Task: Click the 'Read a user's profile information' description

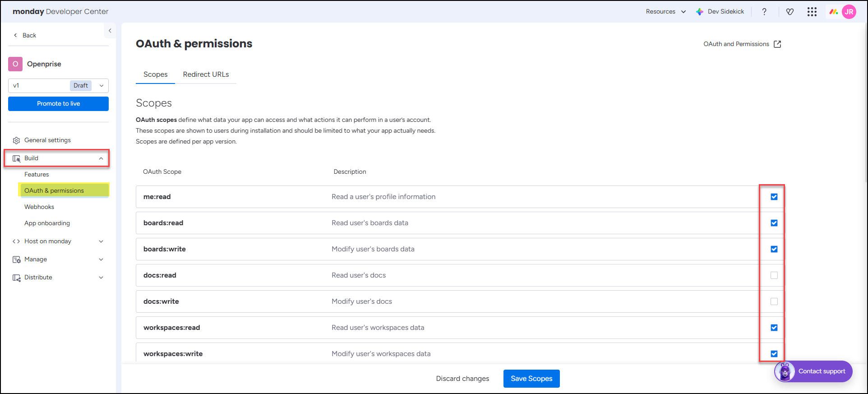Action: (x=383, y=197)
